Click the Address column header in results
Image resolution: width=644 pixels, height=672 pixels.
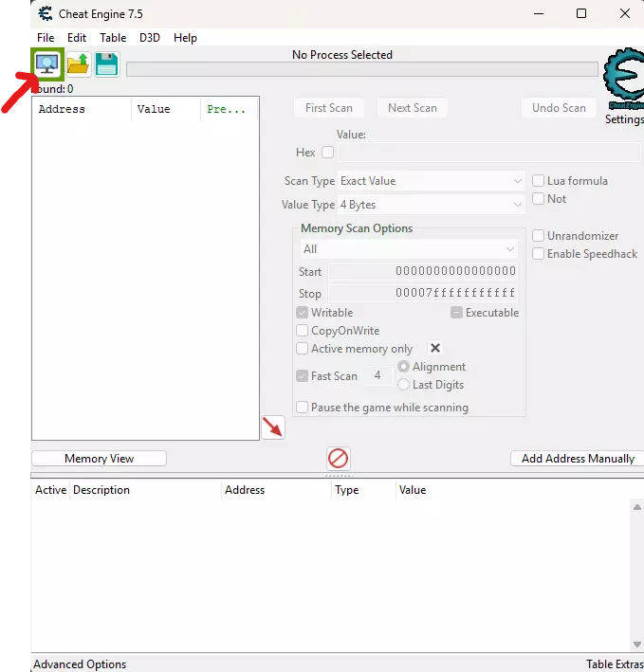click(82, 109)
